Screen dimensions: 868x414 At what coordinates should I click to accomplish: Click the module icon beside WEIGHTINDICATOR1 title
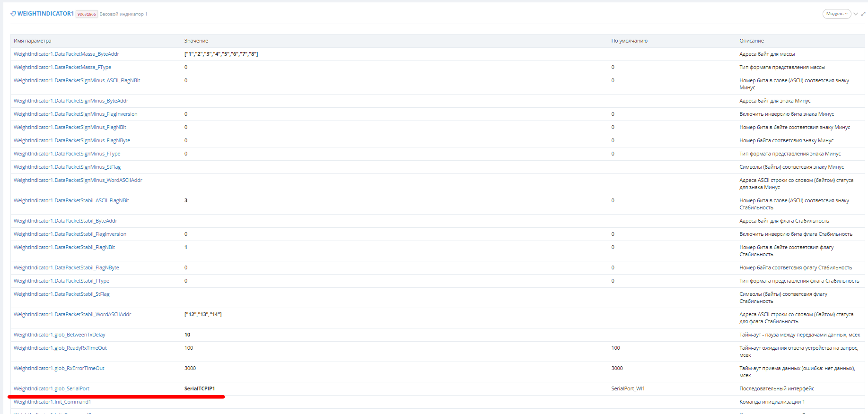pyautogui.click(x=13, y=14)
